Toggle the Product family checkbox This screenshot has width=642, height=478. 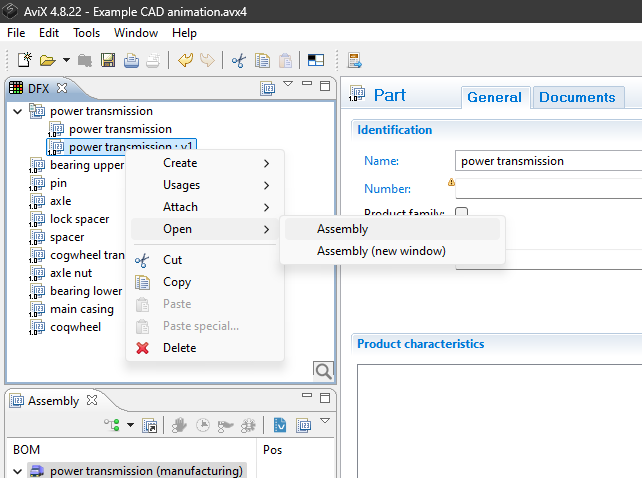point(462,213)
